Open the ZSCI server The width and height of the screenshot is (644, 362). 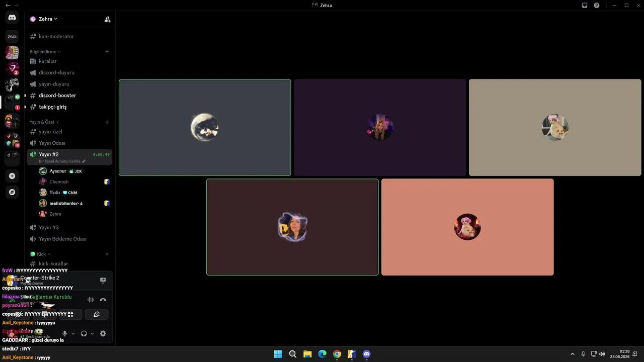coord(12,37)
